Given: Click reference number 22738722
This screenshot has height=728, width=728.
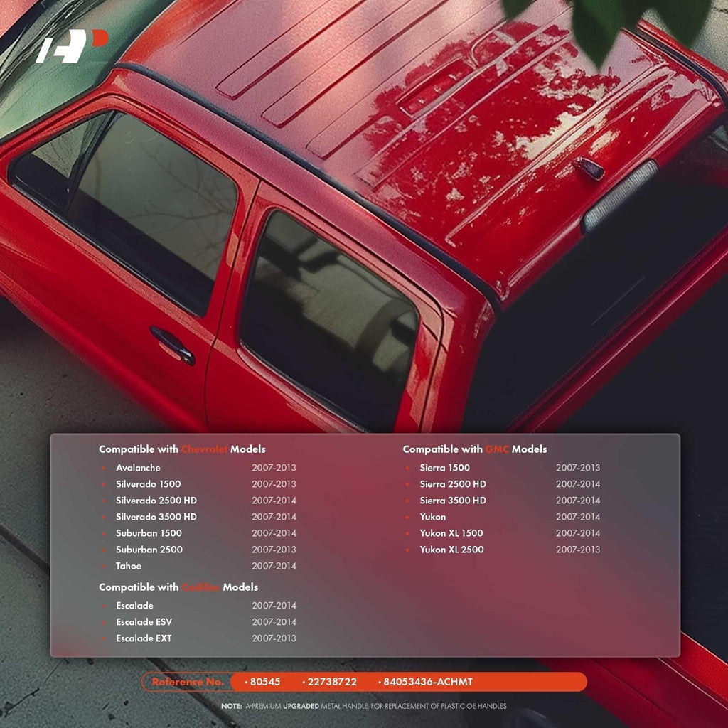Looking at the screenshot, I should [330, 682].
